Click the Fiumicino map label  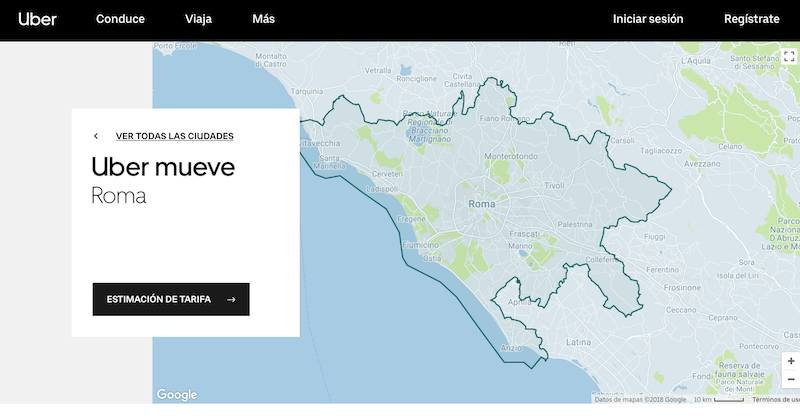(x=420, y=245)
